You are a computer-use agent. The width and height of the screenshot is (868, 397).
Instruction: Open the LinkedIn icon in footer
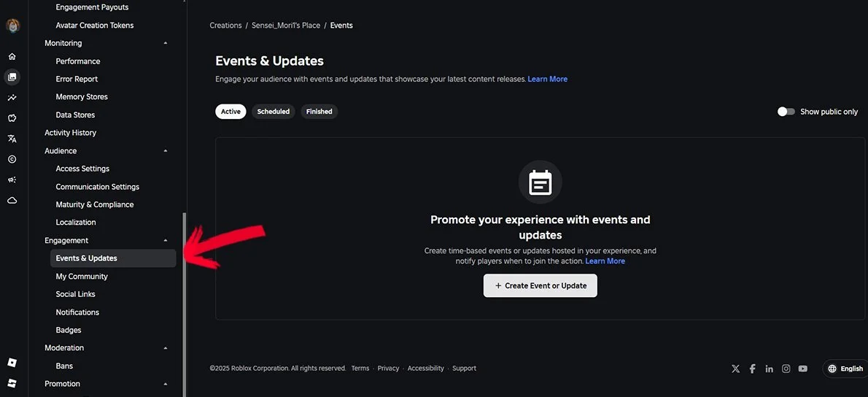[769, 369]
